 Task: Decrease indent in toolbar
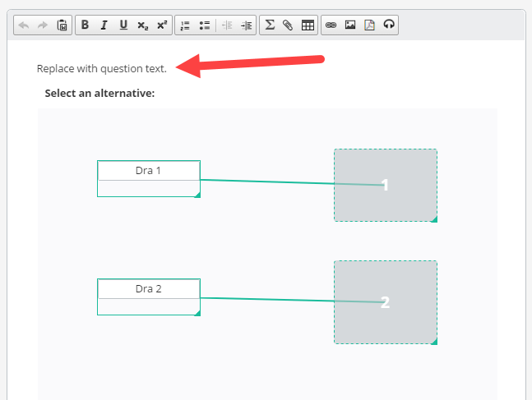coord(227,25)
